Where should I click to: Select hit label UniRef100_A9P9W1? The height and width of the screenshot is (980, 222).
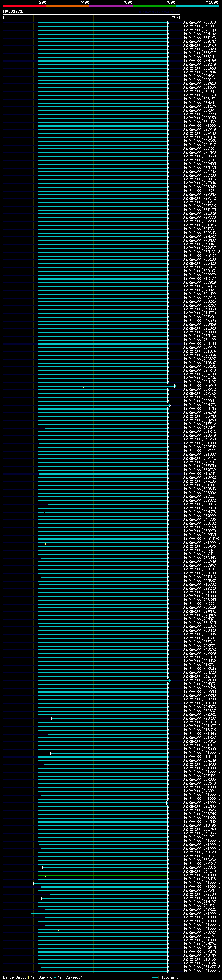pos(199,401)
